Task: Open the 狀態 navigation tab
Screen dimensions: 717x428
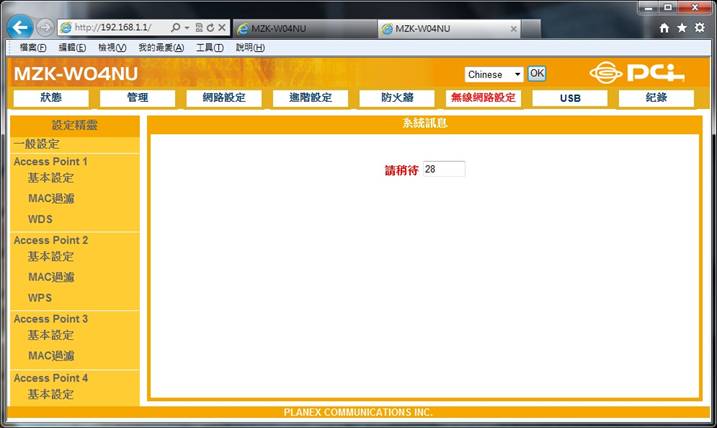Action: pyautogui.click(x=51, y=98)
